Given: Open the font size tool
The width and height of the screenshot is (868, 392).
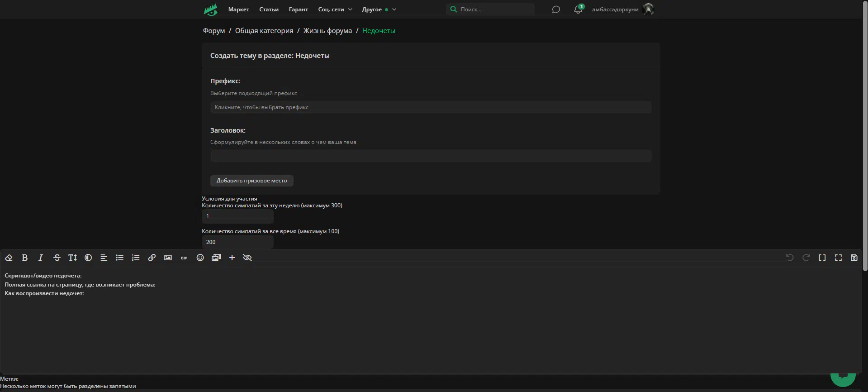Looking at the screenshot, I should click(72, 258).
